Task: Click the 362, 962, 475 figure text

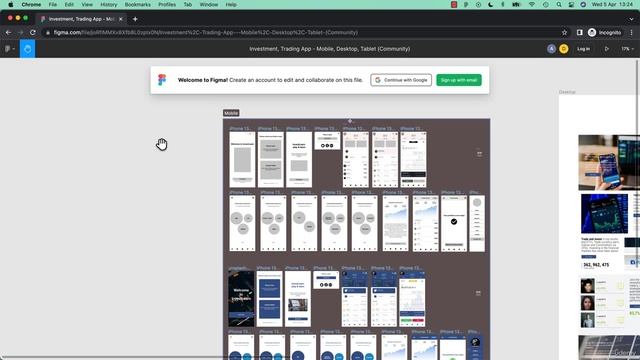Action: (596, 265)
